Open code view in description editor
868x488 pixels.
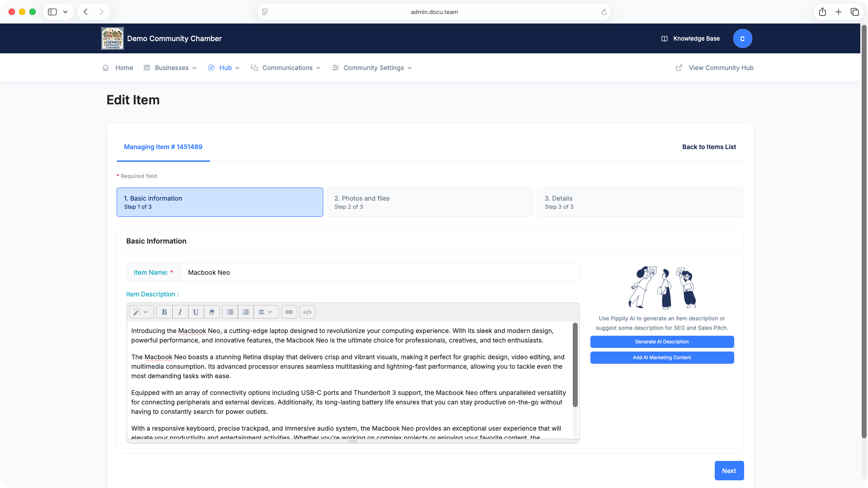307,312
